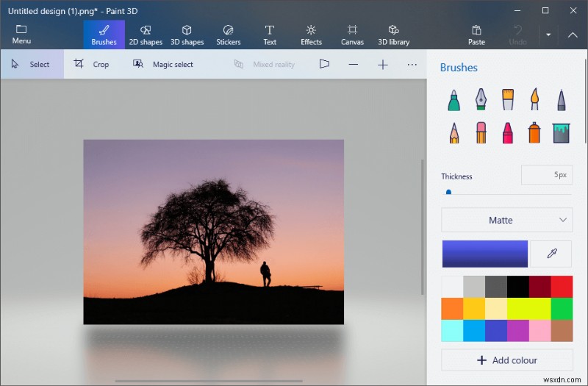The height and width of the screenshot is (386, 588).
Task: Select the Oil brush
Action: coord(508,99)
